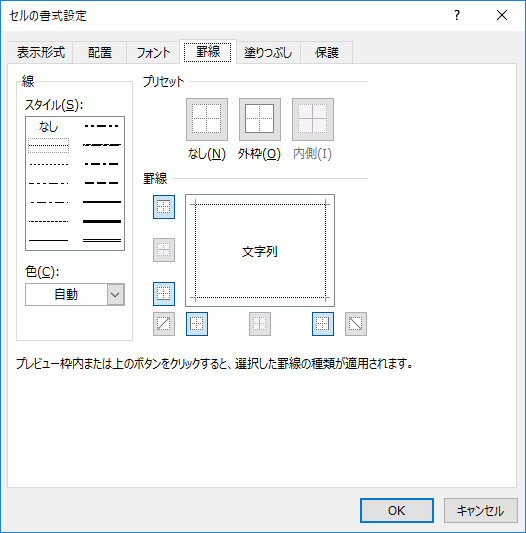Screen dimensions: 526x533
Task: Switch to the 表示形式 tab
Action: point(40,53)
